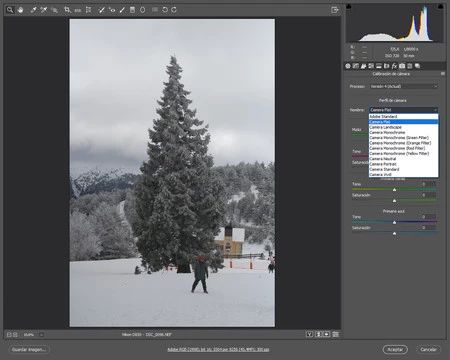Choose Camera Monochrome (Red Filter) profile
This screenshot has height=360, width=450.
pyautogui.click(x=403, y=148)
